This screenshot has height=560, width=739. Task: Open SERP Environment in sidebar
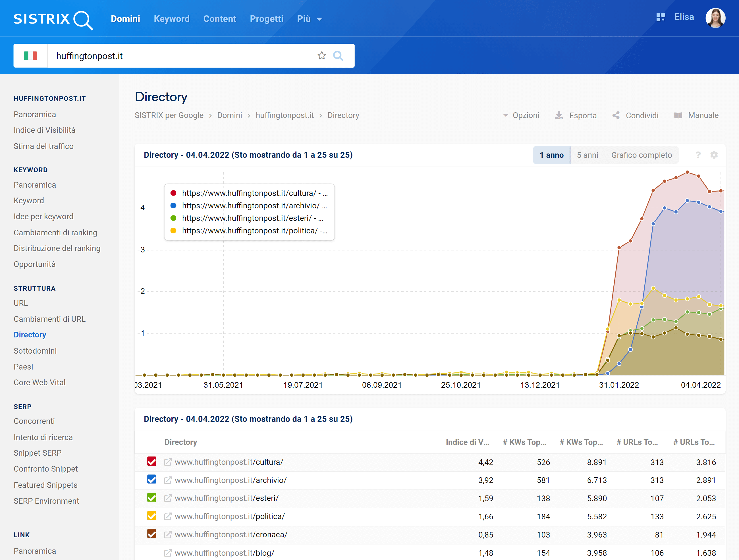coord(46,501)
